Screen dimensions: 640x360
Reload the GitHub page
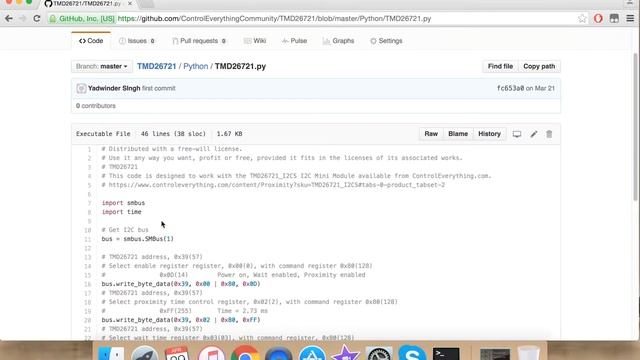pos(37,18)
